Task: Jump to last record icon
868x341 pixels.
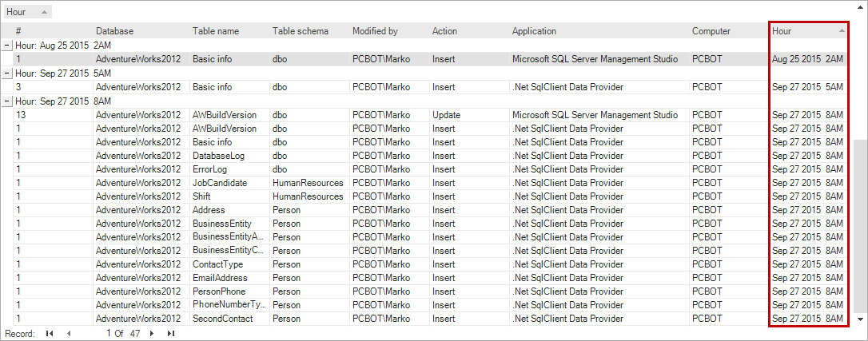Action: 170,333
